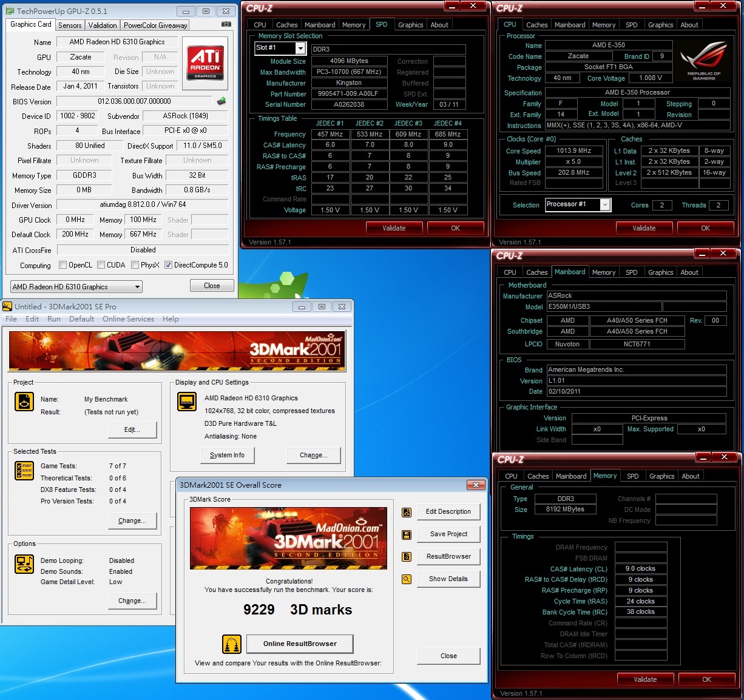Click the motherboard Model field E350M1/USB3
Image resolution: width=744 pixels, height=700 pixels.
click(603, 306)
